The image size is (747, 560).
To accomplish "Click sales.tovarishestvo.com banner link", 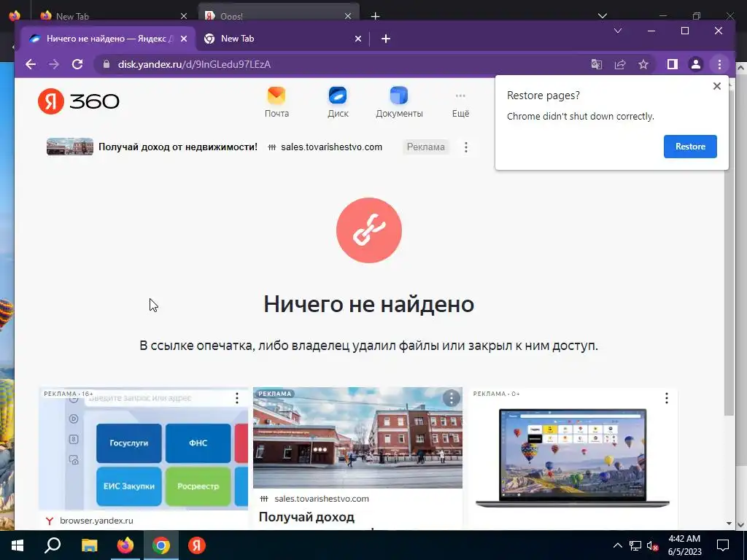I will 331,147.
